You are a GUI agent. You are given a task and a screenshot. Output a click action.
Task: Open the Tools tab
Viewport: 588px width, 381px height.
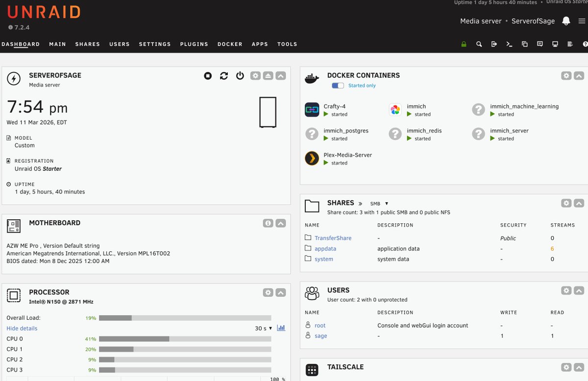point(287,44)
